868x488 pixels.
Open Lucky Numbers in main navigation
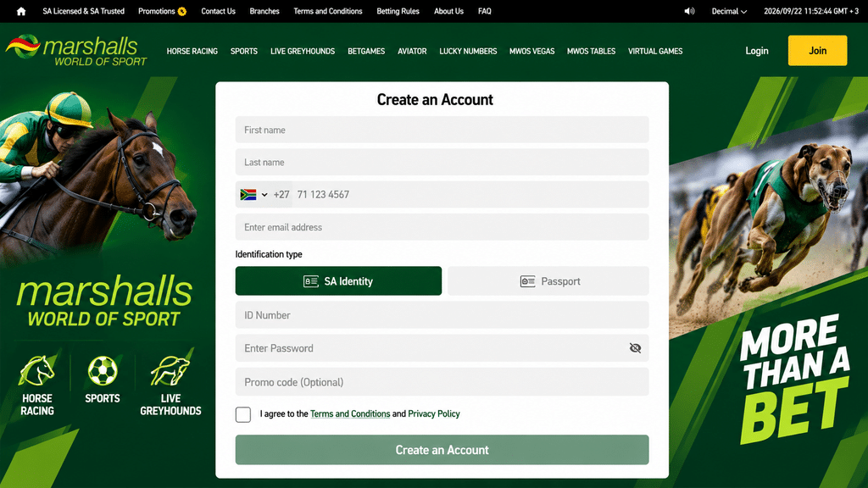(468, 51)
